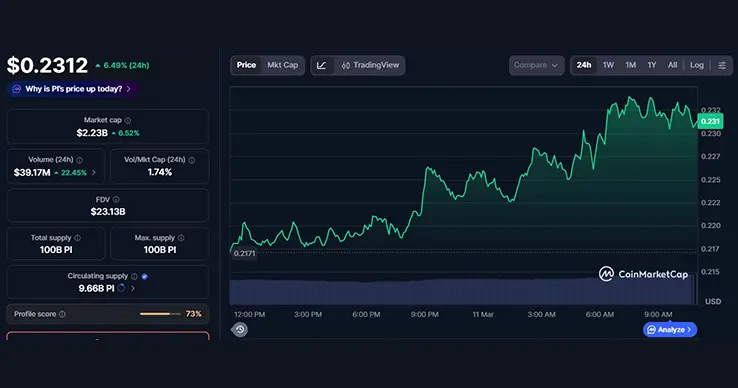The height and width of the screenshot is (388, 738).
Task: Click circulating supply progress ring icon
Action: tap(121, 288)
